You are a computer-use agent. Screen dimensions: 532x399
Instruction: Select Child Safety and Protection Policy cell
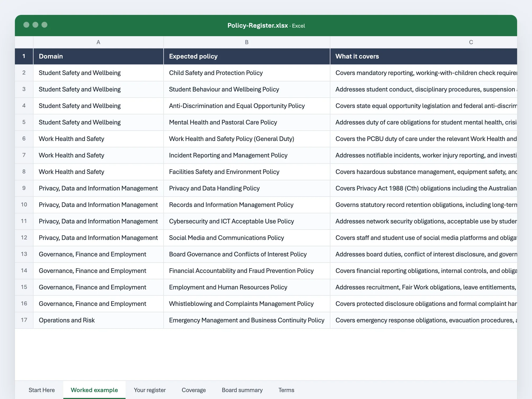pos(247,73)
